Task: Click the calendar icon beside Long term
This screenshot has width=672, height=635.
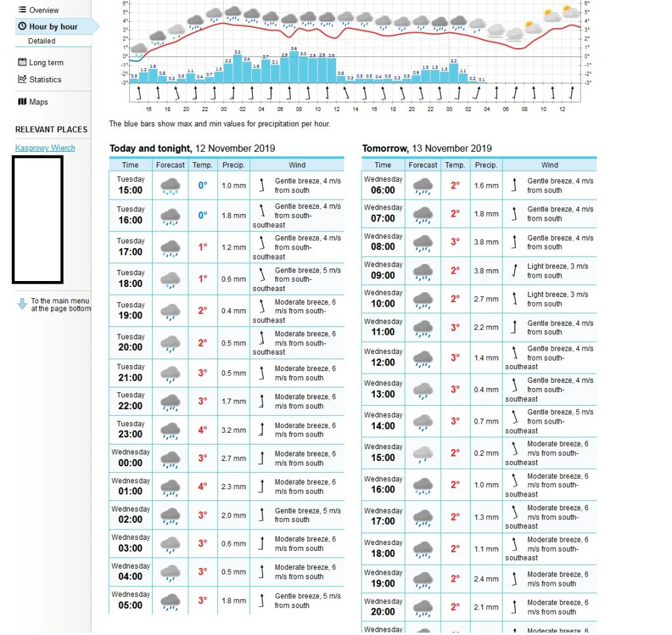Action: coord(22,62)
